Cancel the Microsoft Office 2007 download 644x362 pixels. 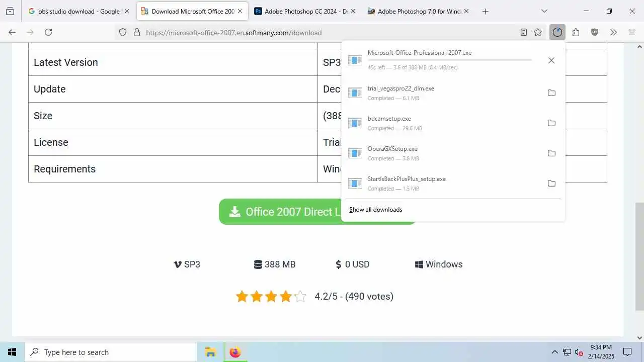551,60
